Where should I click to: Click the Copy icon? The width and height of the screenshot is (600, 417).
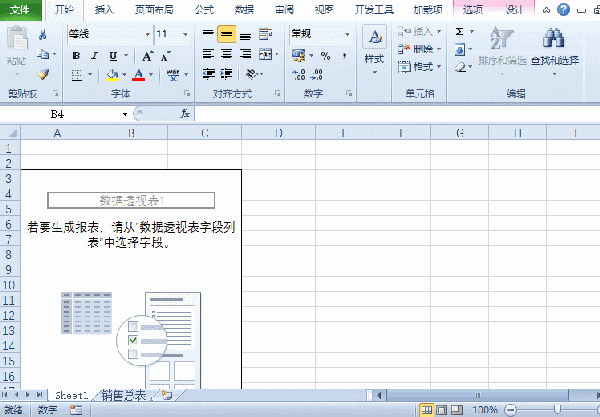tap(43, 54)
